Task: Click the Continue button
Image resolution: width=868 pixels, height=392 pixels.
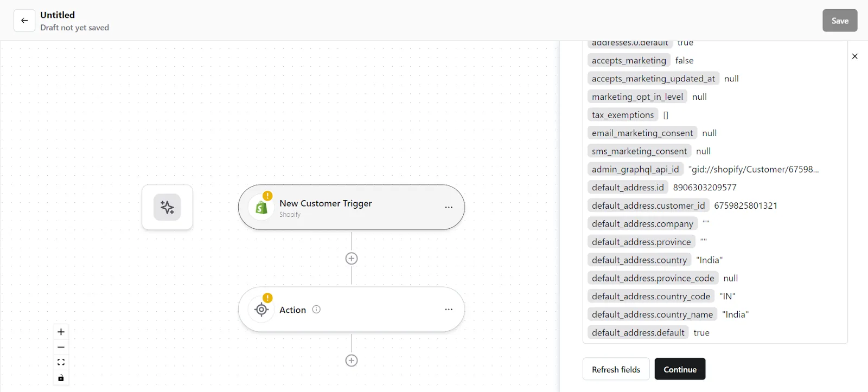Action: coord(680,369)
